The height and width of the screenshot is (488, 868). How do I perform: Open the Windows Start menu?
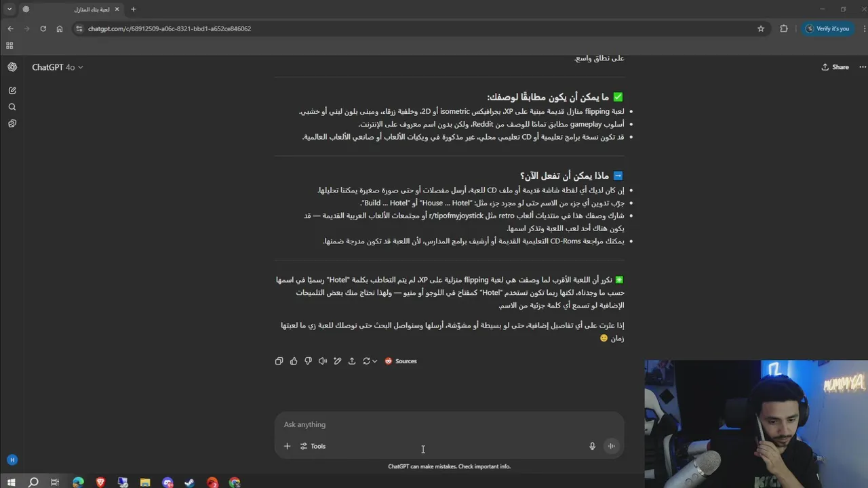11,483
